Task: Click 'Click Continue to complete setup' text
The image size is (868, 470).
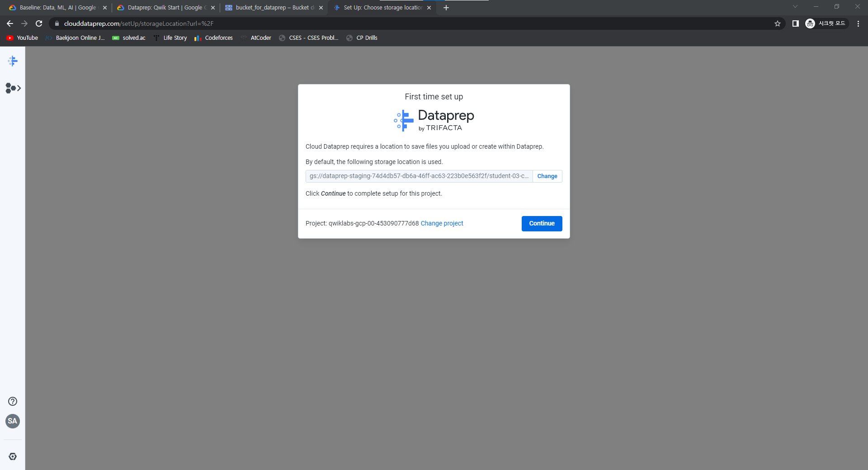Action: tap(374, 193)
